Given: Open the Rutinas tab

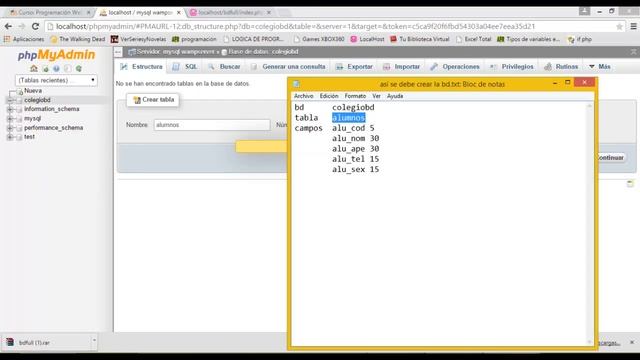Looking at the screenshot, I should [561, 67].
